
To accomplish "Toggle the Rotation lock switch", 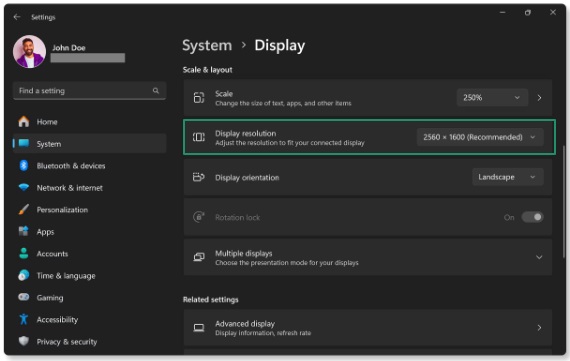I will pyautogui.click(x=533, y=217).
